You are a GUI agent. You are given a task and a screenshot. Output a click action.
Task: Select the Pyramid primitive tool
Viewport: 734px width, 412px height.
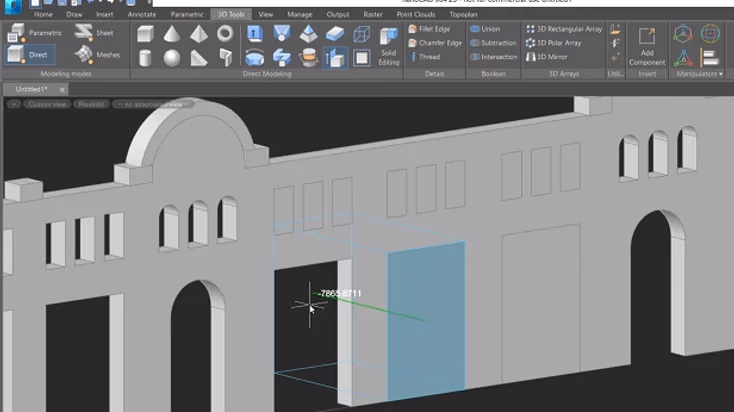(199, 34)
